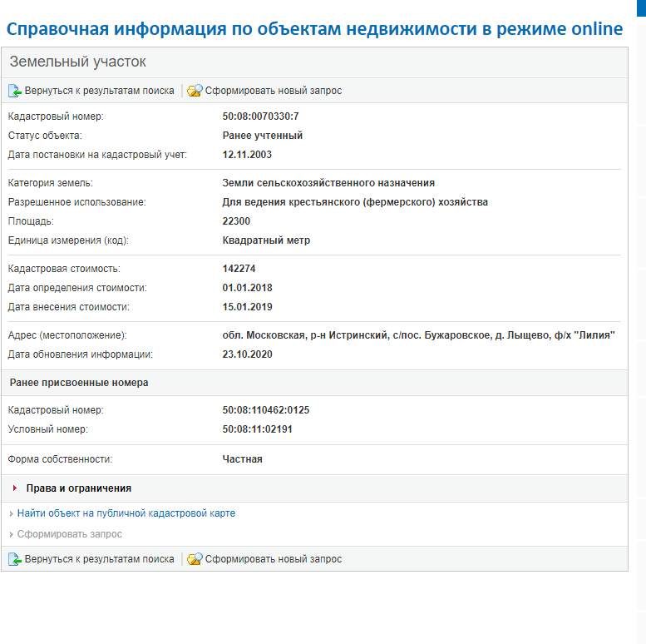
Task: Select top 'Сформировать новый запрос' link
Action: pos(274,91)
